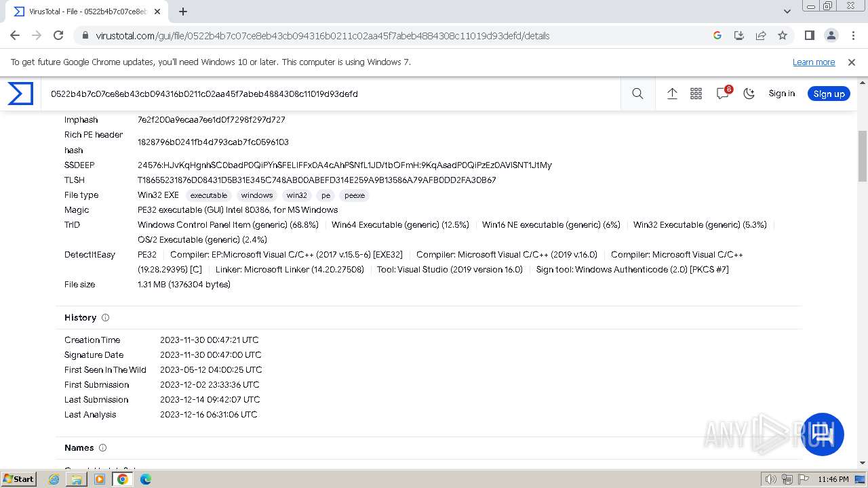Click the Names info icon

[103, 447]
